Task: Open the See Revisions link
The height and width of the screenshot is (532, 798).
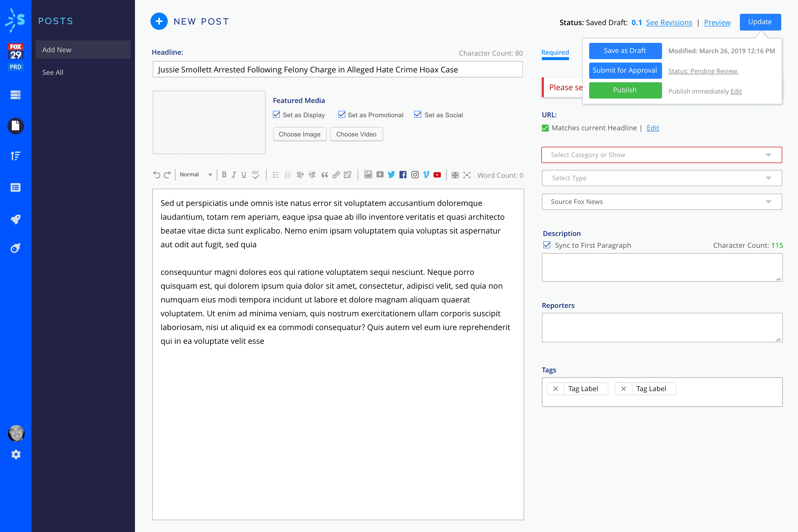Action: (x=669, y=22)
